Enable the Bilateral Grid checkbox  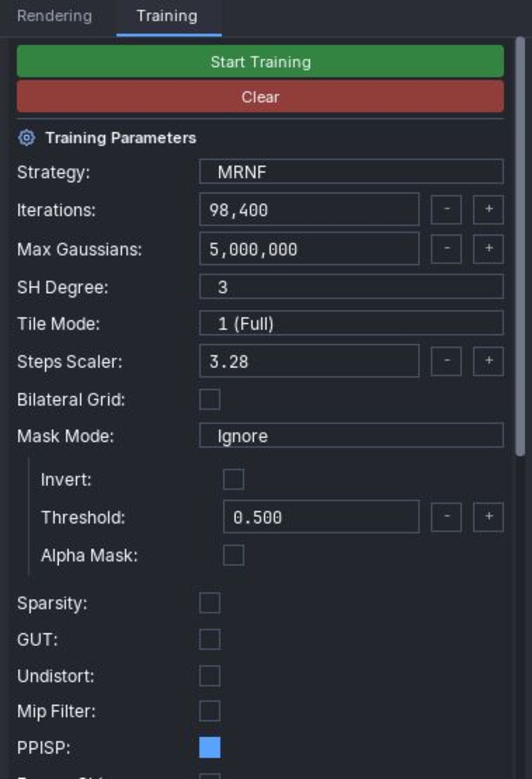(209, 399)
